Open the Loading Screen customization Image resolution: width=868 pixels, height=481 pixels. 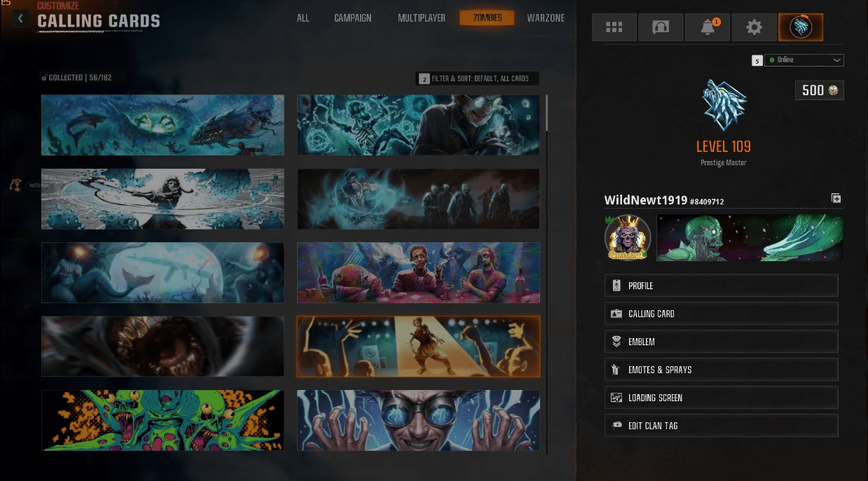[x=721, y=397]
